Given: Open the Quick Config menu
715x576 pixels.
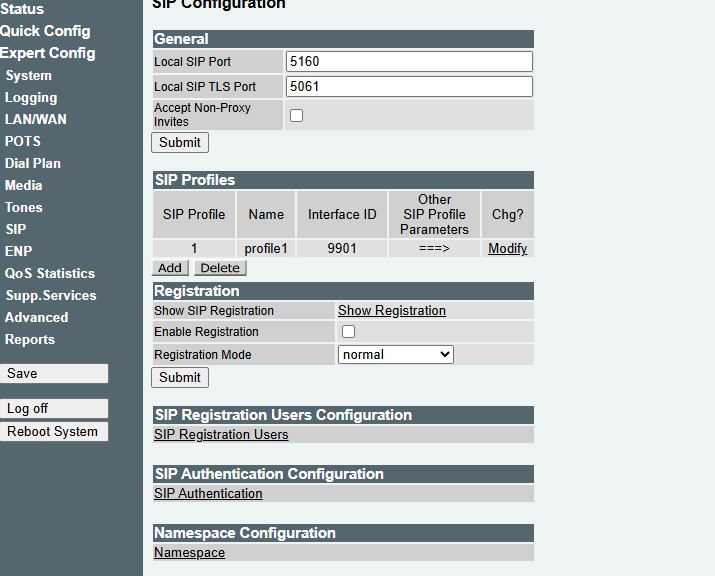Looking at the screenshot, I should coord(45,31).
